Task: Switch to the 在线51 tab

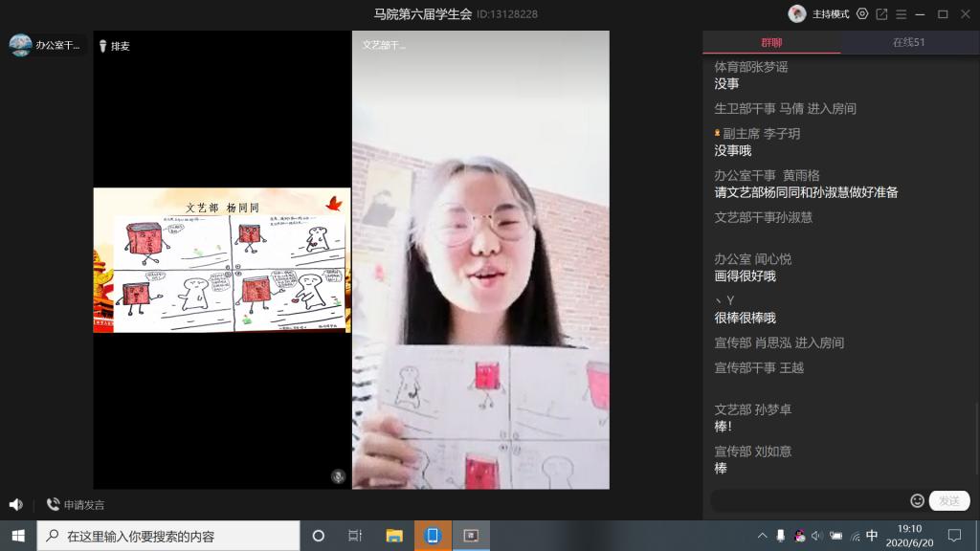Action: pyautogui.click(x=908, y=42)
